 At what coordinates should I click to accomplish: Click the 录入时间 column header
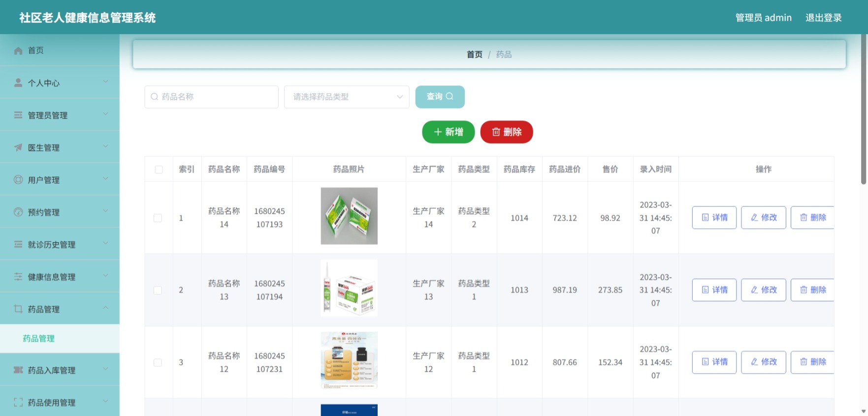(655, 169)
